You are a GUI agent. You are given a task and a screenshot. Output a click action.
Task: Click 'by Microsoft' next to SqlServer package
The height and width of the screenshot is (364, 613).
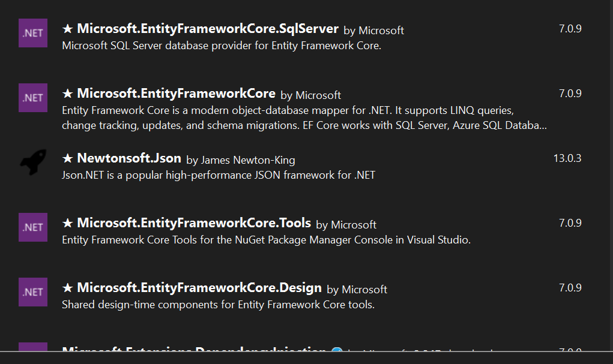[373, 31]
